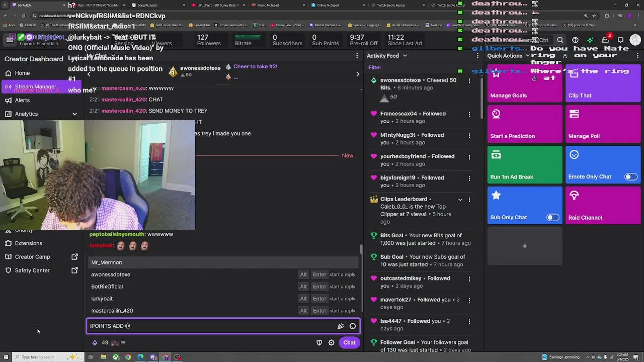Open Quick Actions panel options menu

(637, 56)
